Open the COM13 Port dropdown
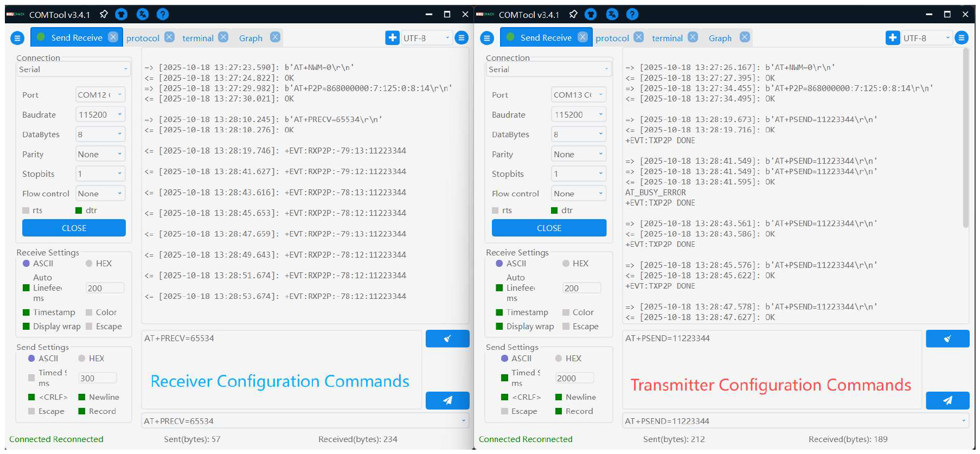The height and width of the screenshot is (454, 980). [x=579, y=95]
